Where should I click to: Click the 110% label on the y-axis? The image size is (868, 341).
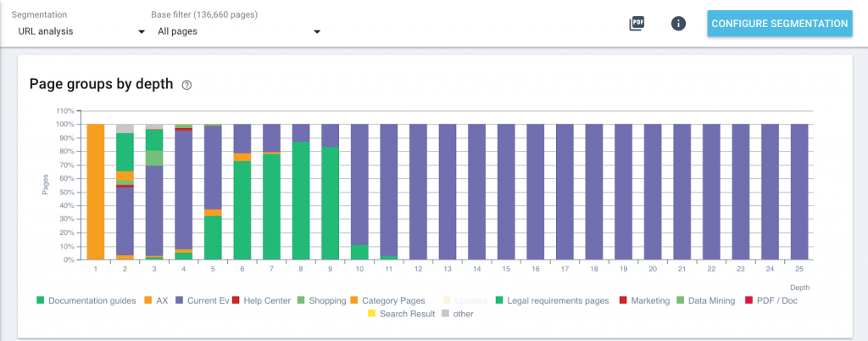[64, 110]
